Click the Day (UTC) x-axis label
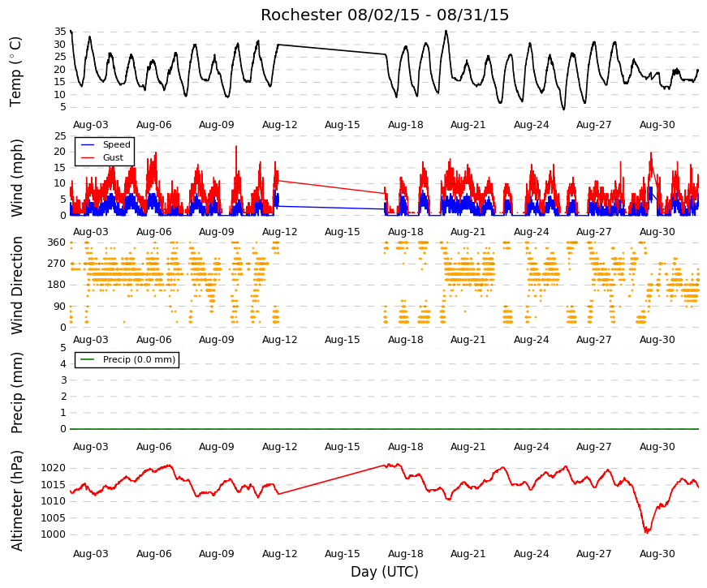Screen dimensions: 707x588 (385, 572)
